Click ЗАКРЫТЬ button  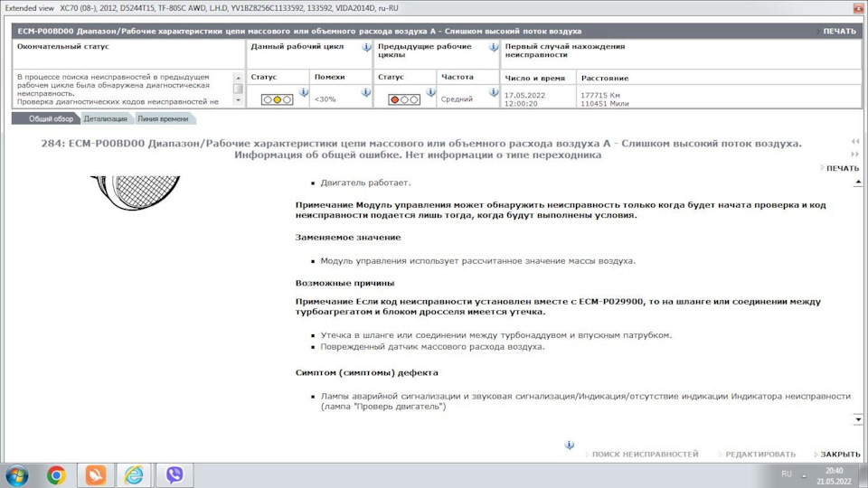pyautogui.click(x=840, y=455)
